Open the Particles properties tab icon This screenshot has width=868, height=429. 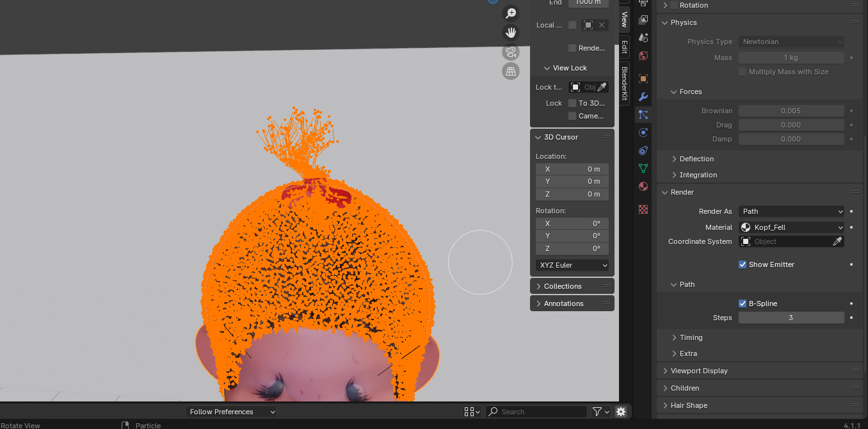(x=643, y=115)
